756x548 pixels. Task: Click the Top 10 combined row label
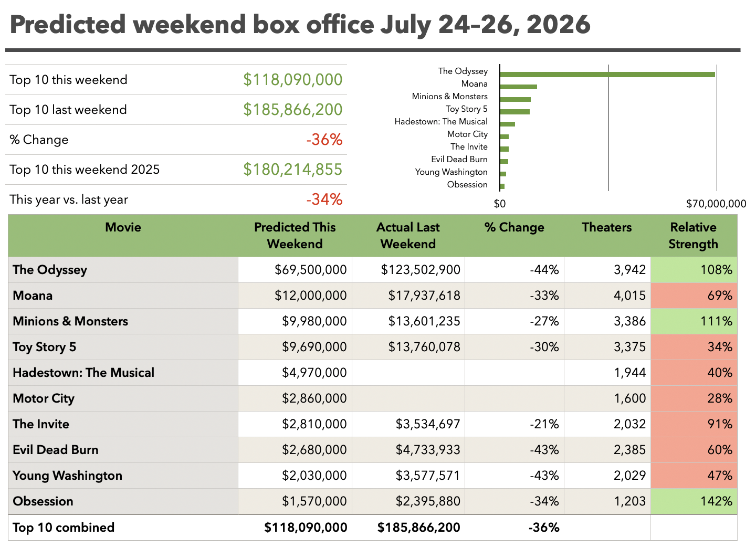coord(64,528)
